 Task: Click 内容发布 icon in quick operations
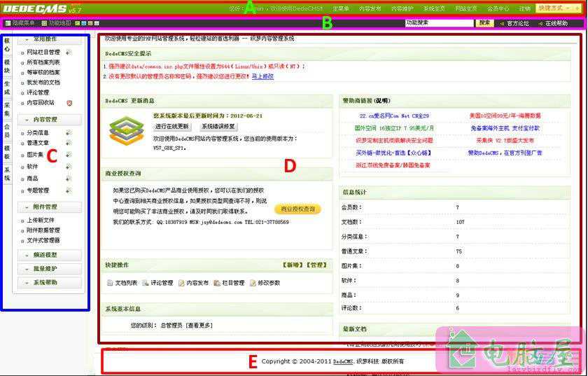coord(181,283)
